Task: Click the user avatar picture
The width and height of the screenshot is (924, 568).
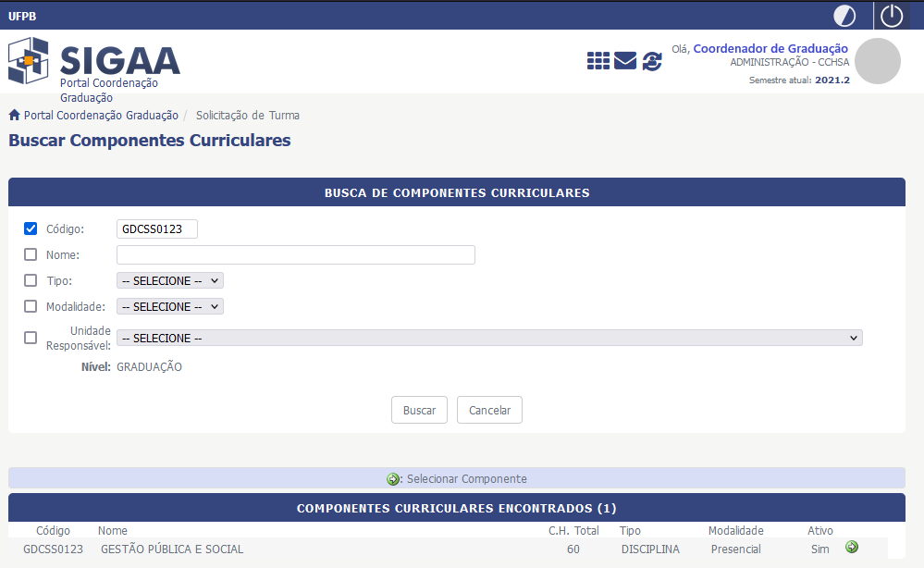Action: click(878, 61)
